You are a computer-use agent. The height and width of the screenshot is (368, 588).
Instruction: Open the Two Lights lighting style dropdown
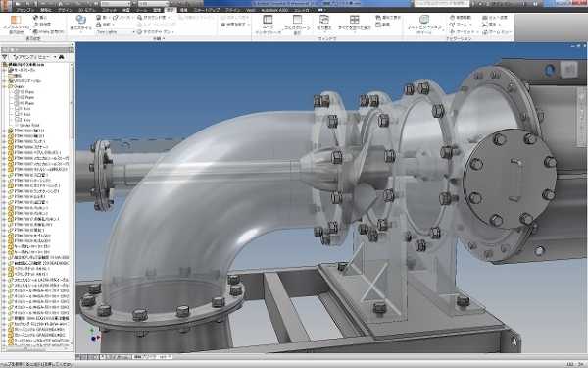(x=116, y=32)
